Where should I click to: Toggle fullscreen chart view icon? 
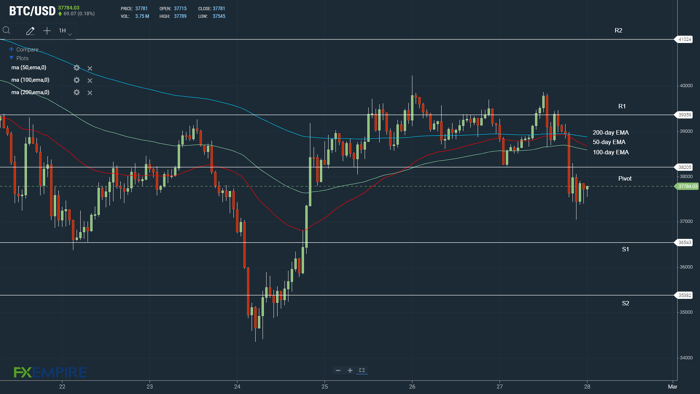pyautogui.click(x=362, y=370)
